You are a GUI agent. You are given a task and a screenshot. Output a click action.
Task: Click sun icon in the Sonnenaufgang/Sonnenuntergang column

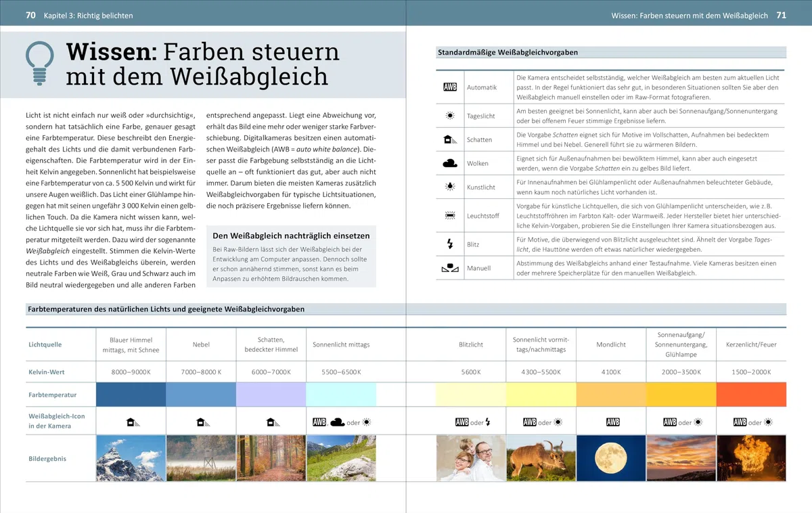[698, 422]
